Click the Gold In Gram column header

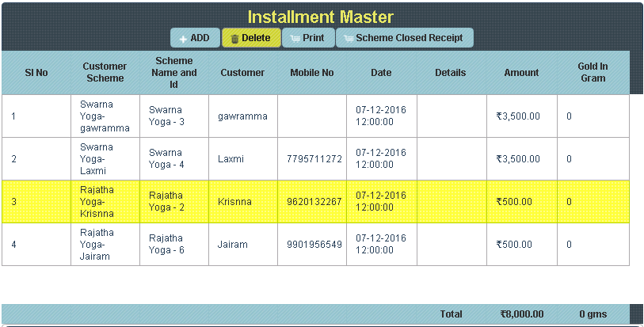point(593,73)
